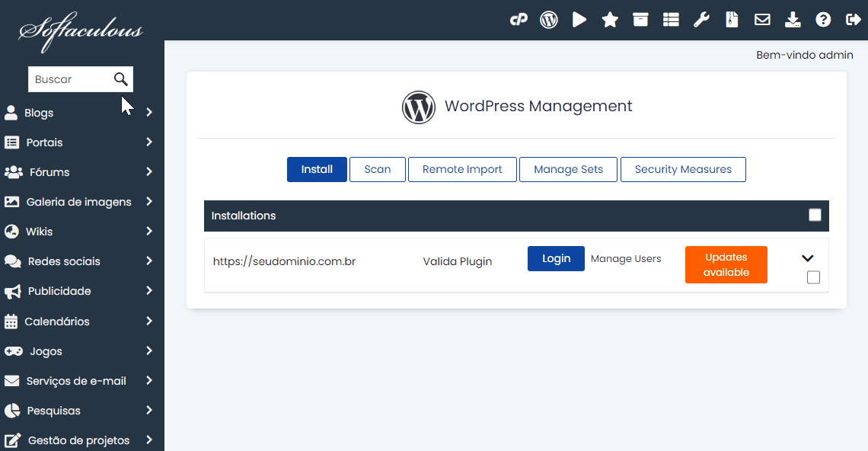Click the Gestão de projetos edit icon
Viewport: 868px width, 451px height.
(13, 440)
